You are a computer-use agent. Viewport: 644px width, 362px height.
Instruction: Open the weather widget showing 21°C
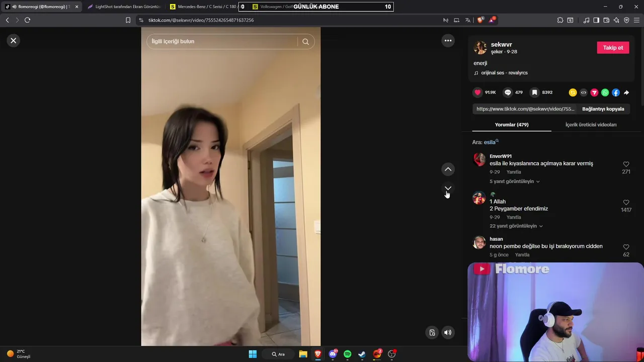(19, 354)
